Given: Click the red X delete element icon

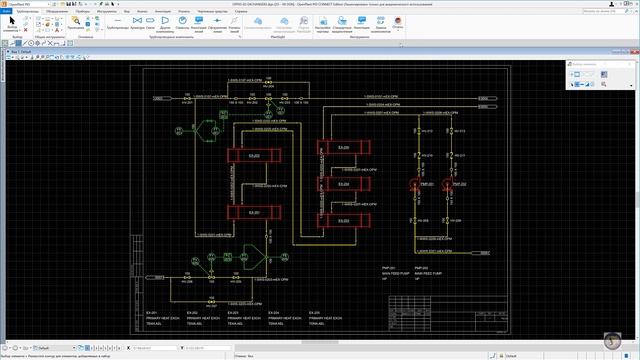Looking at the screenshot, I should [x=26, y=30].
